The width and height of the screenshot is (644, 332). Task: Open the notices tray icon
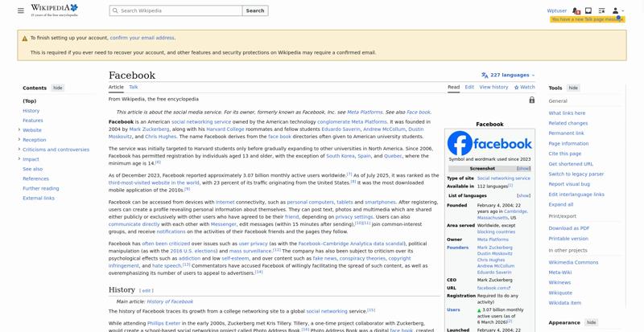[x=588, y=10]
